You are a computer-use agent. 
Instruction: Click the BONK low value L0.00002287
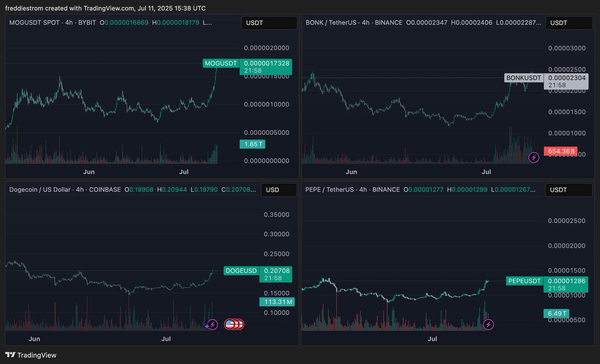pyautogui.click(x=516, y=23)
